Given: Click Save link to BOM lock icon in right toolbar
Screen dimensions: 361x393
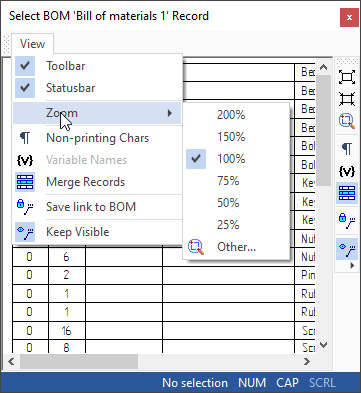Looking at the screenshot, I should coord(347,221).
